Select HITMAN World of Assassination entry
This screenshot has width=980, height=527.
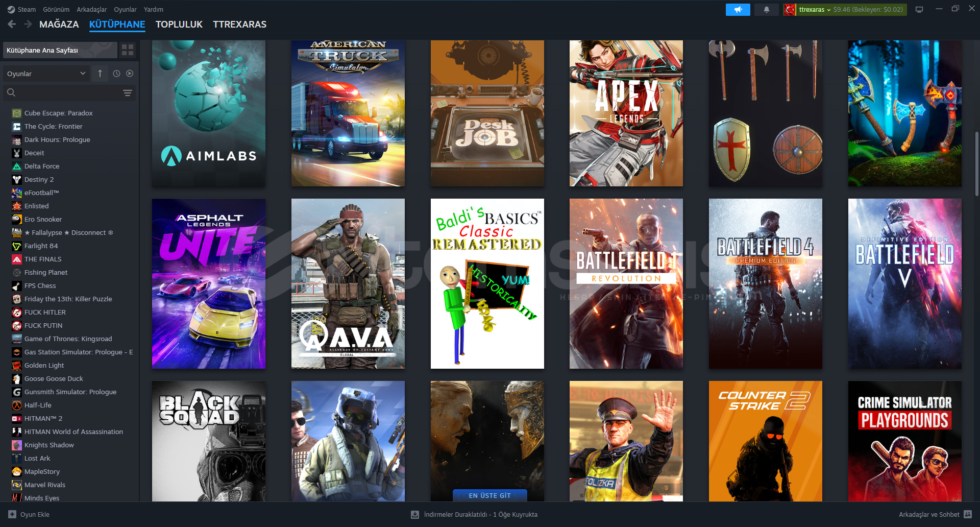coord(73,432)
